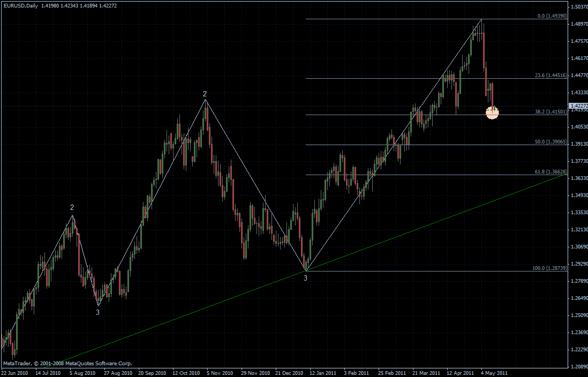Click 1.33530 on the price axis

[579, 212]
